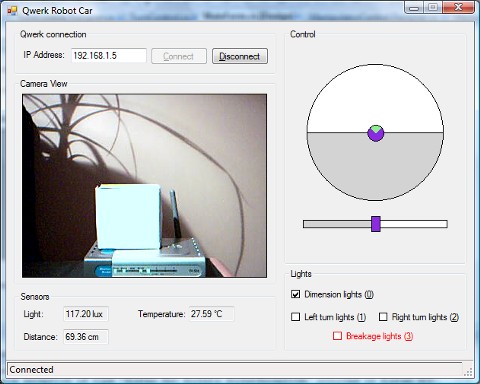The height and width of the screenshot is (384, 480).
Task: Check the red Breakage lights (3) box
Action: tap(337, 336)
